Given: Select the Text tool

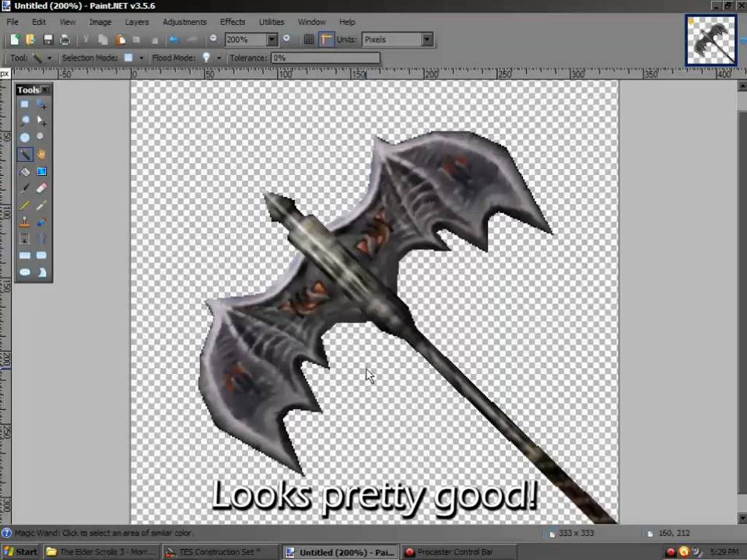Looking at the screenshot, I should (x=25, y=239).
